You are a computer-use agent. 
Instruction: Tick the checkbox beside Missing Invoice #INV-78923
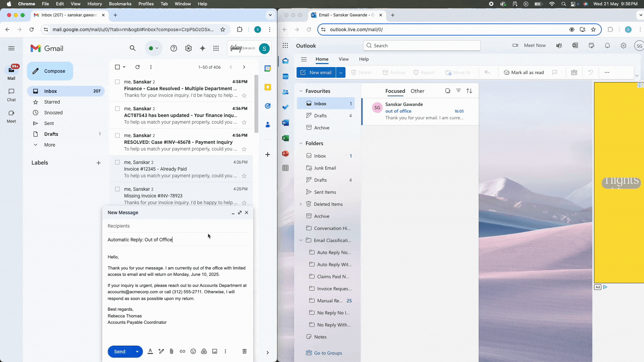click(x=117, y=189)
